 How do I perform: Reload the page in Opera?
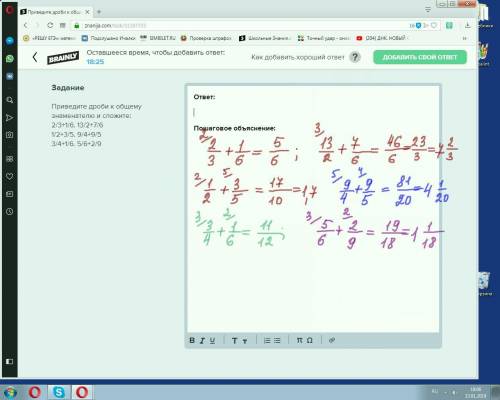[x=50, y=25]
